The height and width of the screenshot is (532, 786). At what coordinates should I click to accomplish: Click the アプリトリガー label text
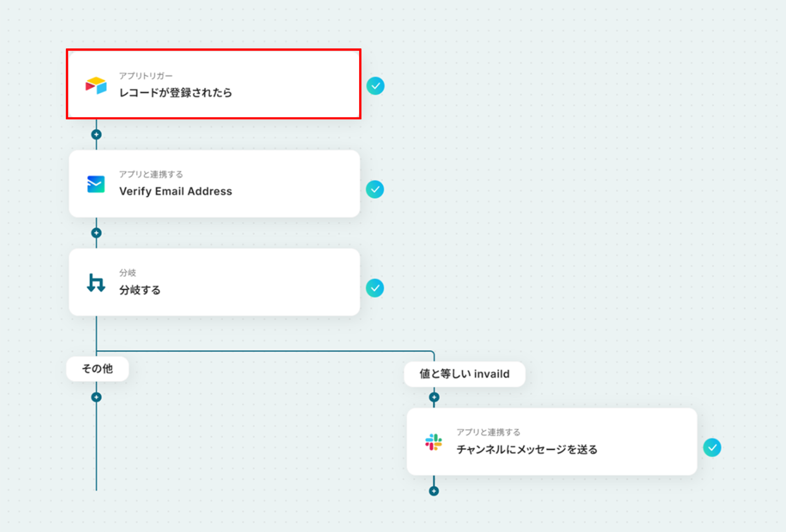coord(146,76)
